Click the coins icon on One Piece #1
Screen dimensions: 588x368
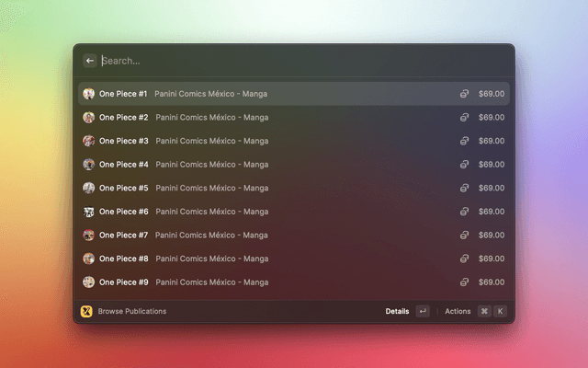[465, 94]
